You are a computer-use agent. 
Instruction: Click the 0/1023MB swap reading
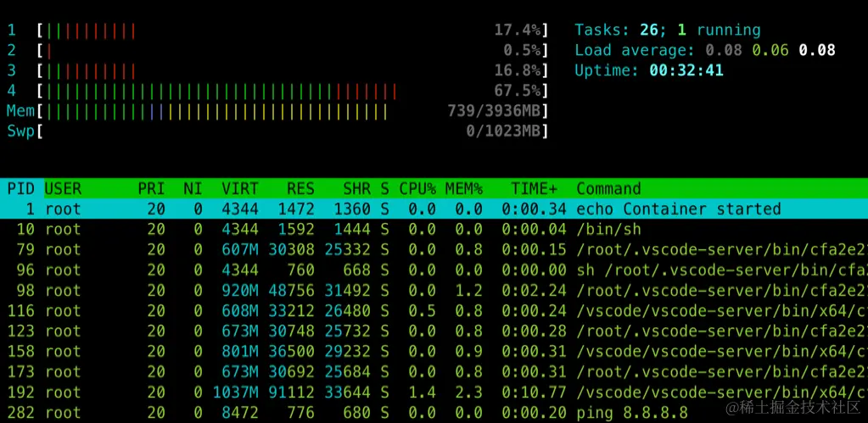pyautogui.click(x=504, y=131)
